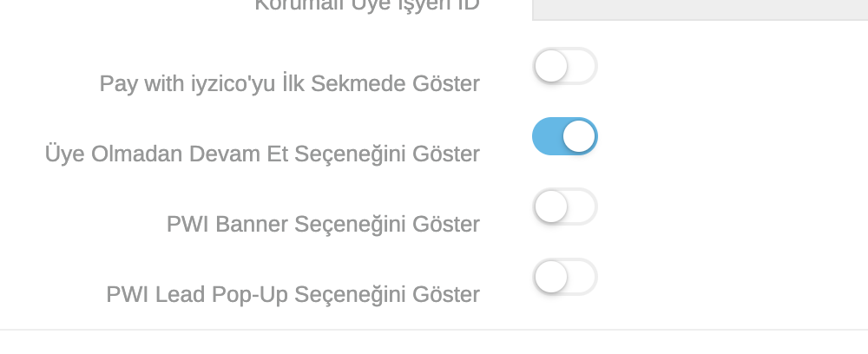Viewport: 868px width, 354px height.
Task: Click blue track of Üye Olmadan Devam toggle
Action: pos(547,136)
